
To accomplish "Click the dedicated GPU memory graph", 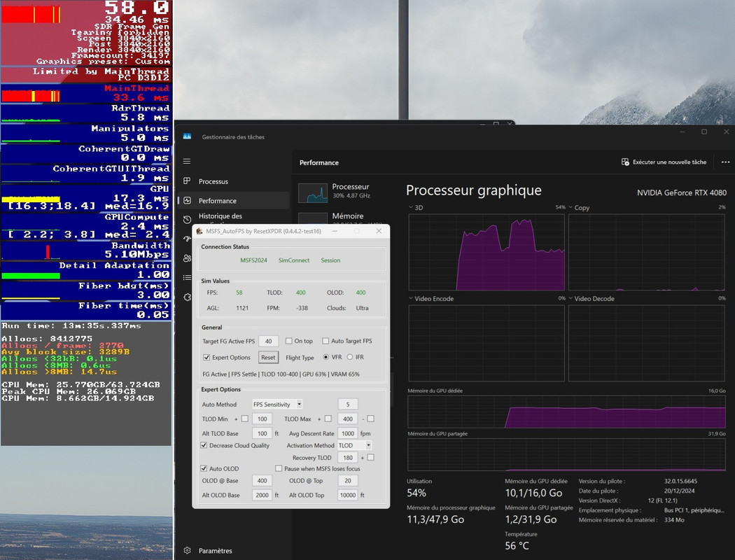I will pyautogui.click(x=566, y=412).
